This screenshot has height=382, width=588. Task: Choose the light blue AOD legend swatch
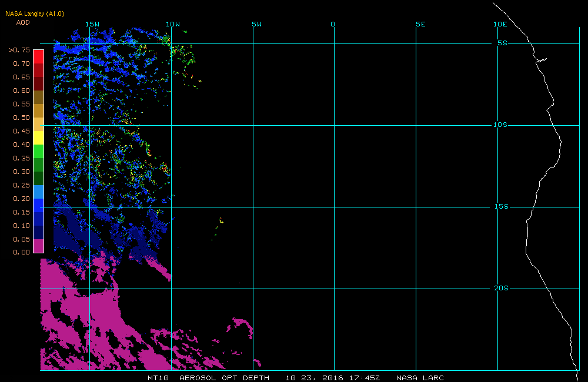pyautogui.click(x=38, y=192)
